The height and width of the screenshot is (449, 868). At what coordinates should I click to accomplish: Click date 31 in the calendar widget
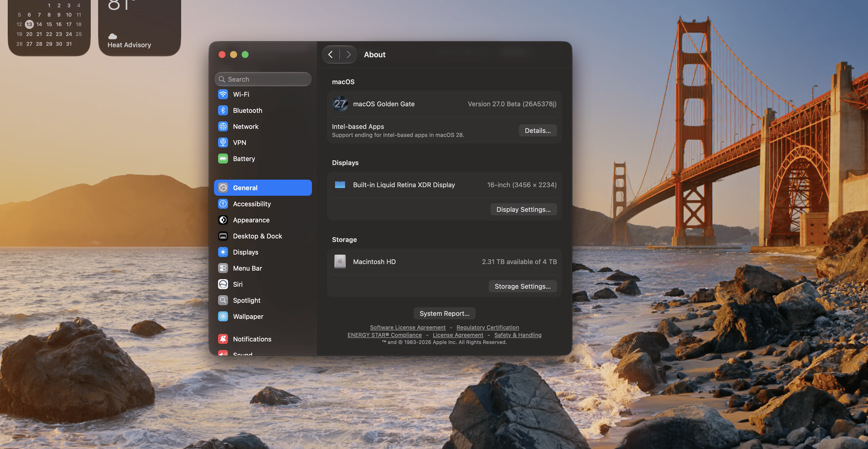pyautogui.click(x=69, y=44)
